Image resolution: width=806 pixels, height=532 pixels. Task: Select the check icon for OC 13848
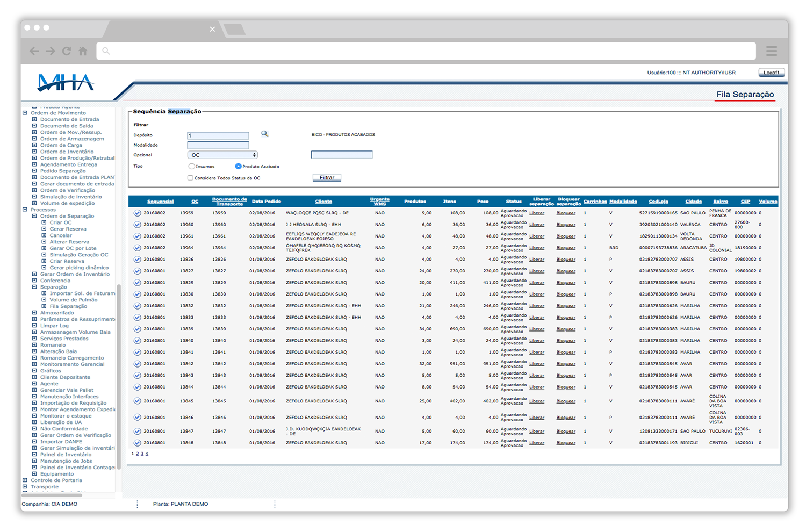point(138,443)
